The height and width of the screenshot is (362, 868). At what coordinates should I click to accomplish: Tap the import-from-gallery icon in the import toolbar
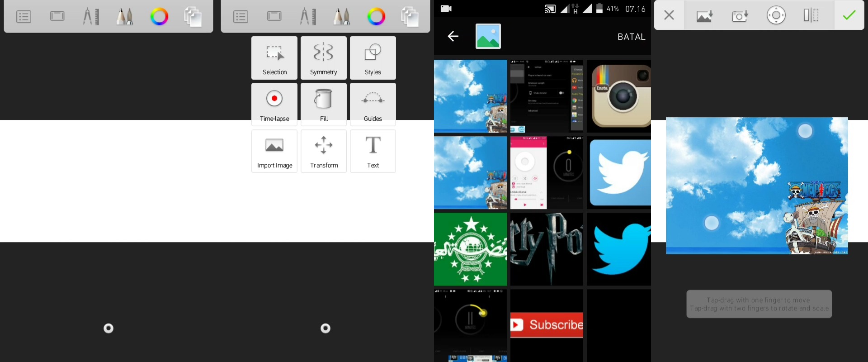[704, 16]
